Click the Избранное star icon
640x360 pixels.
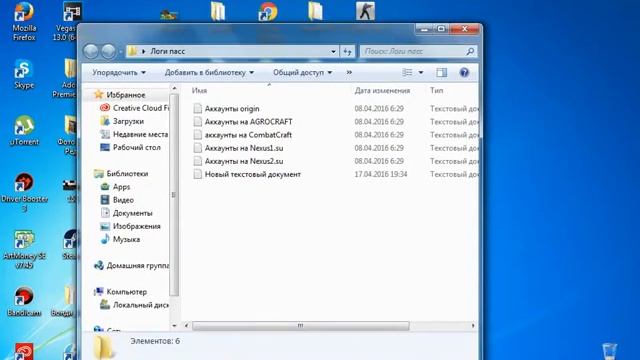[98, 95]
